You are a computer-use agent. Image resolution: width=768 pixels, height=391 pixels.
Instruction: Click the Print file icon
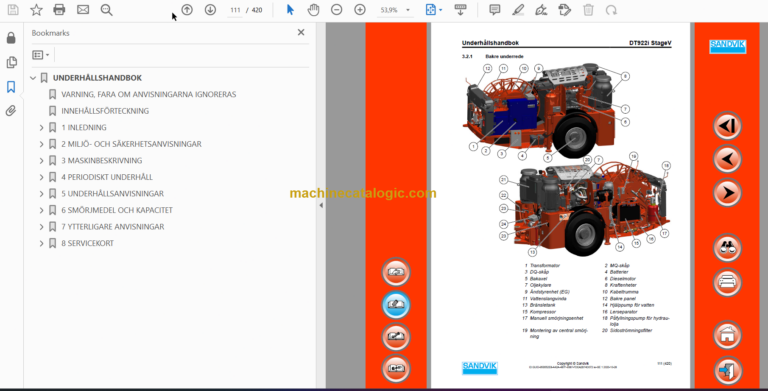coord(59,10)
